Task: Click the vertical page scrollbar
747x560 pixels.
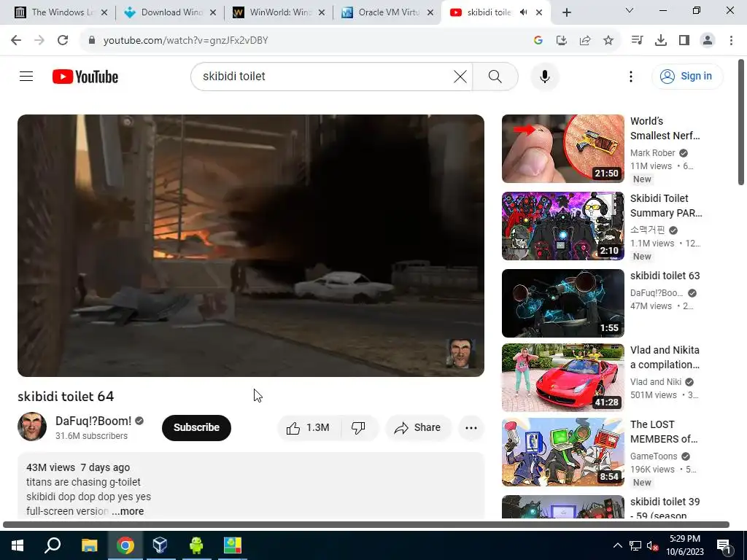Action: 741,122
